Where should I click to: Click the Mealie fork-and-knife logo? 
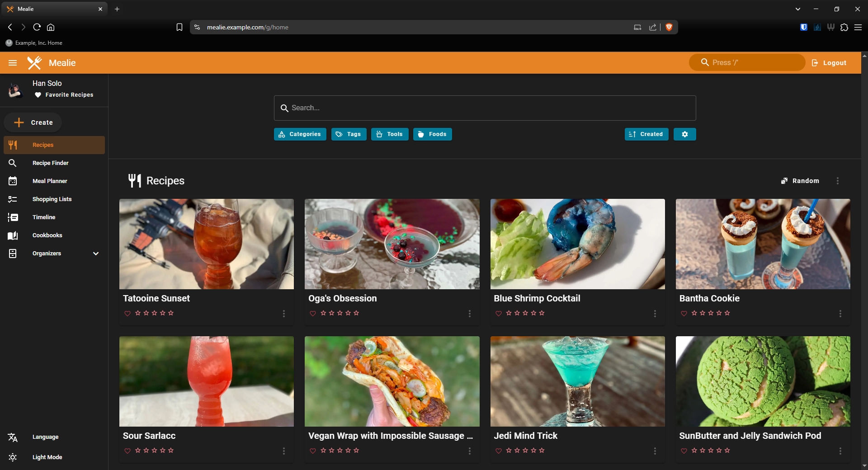(34, 63)
